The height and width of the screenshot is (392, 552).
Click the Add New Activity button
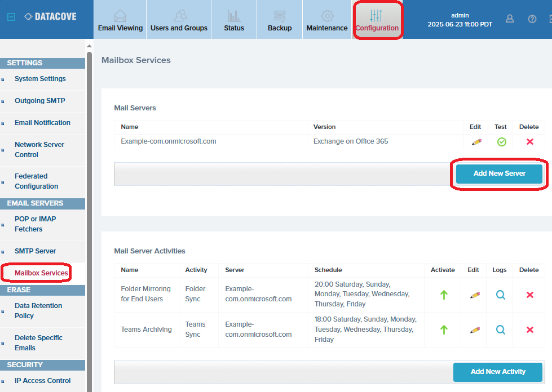498,372
